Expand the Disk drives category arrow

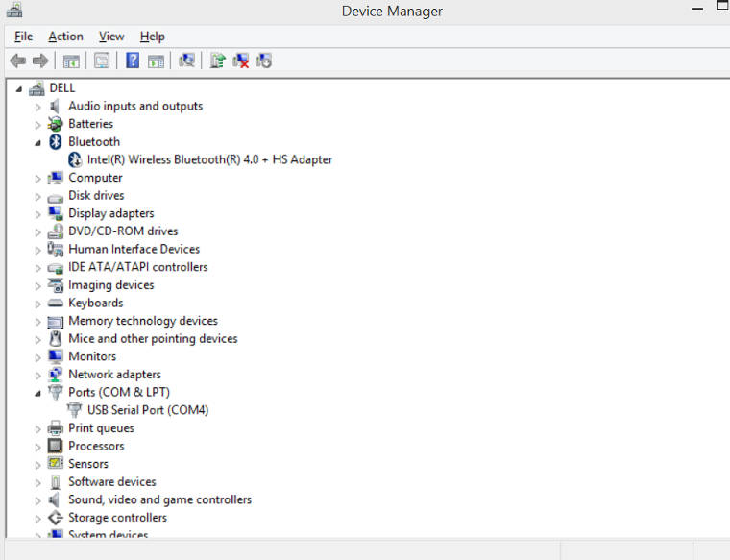[x=37, y=197]
